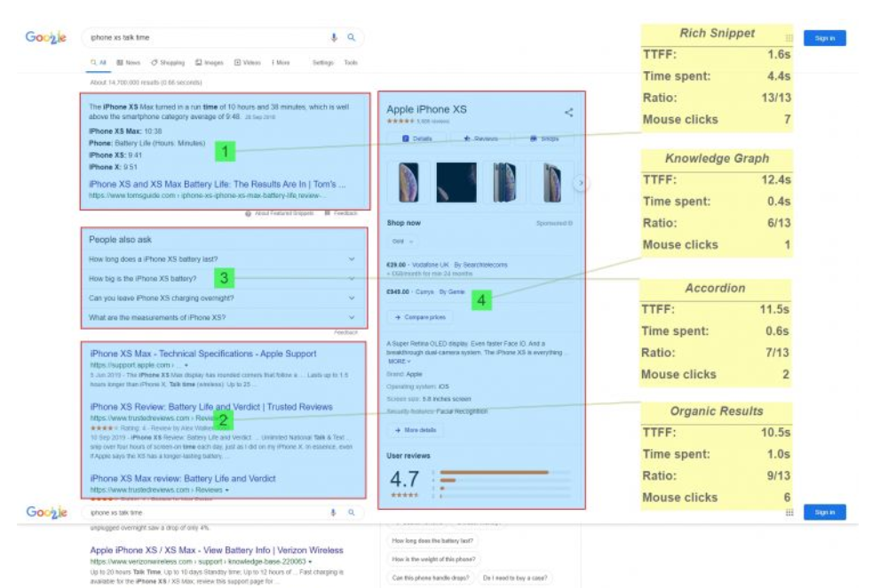This screenshot has height=588, width=880.
Task: Select the Details tab in the iPhone XS panel
Action: tap(417, 139)
